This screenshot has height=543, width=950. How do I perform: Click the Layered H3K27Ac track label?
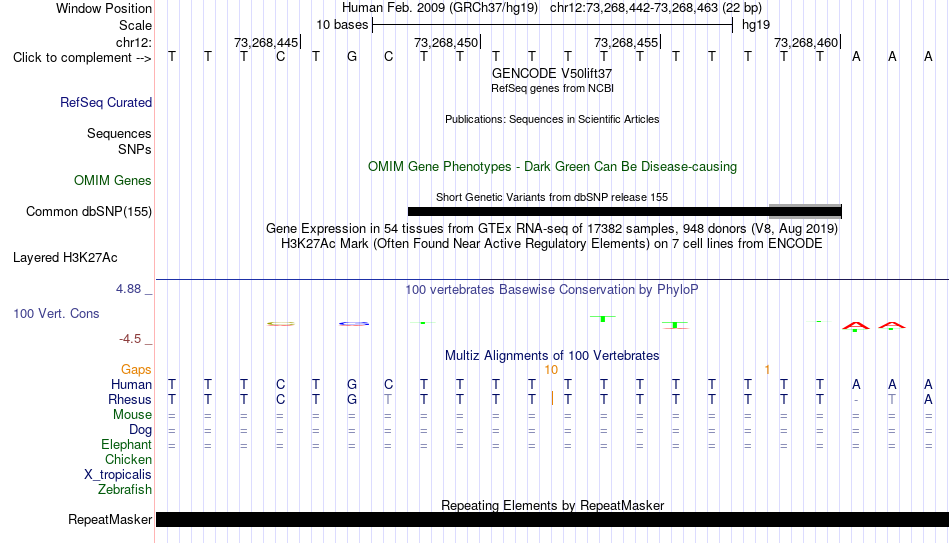(x=65, y=258)
